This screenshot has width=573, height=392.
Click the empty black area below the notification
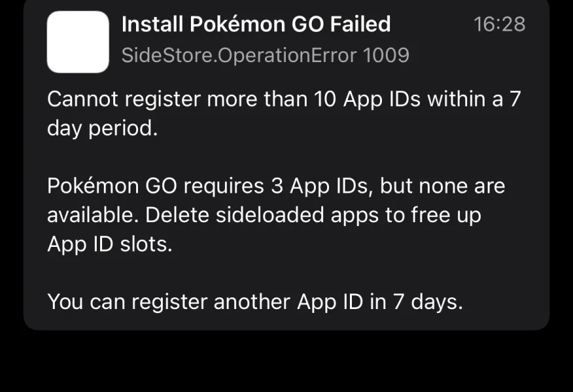286,363
